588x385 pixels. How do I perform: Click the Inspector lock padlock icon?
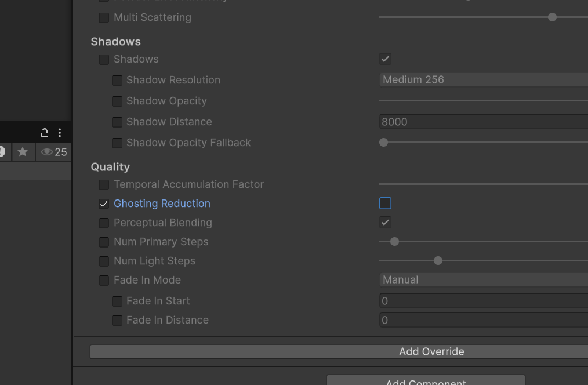[x=45, y=132]
